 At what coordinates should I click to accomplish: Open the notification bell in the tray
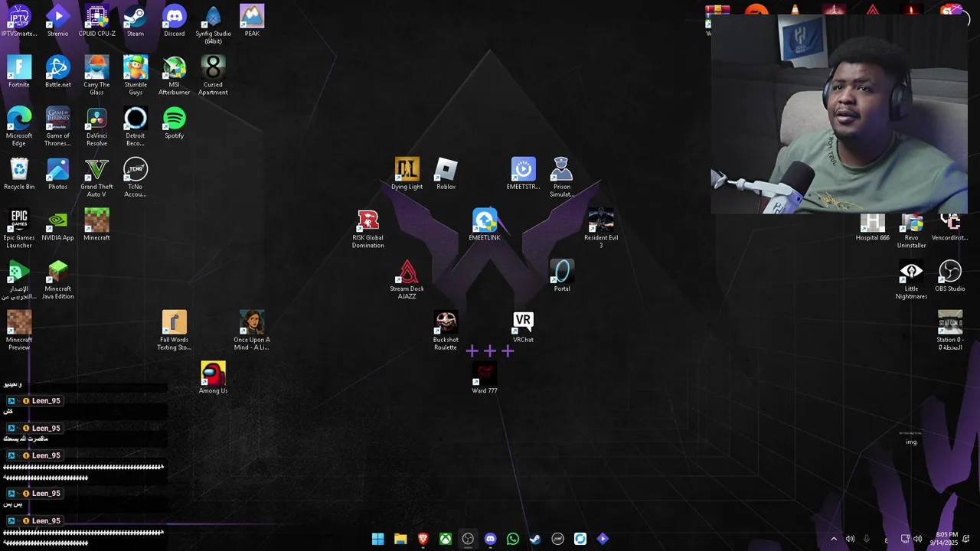[966, 539]
